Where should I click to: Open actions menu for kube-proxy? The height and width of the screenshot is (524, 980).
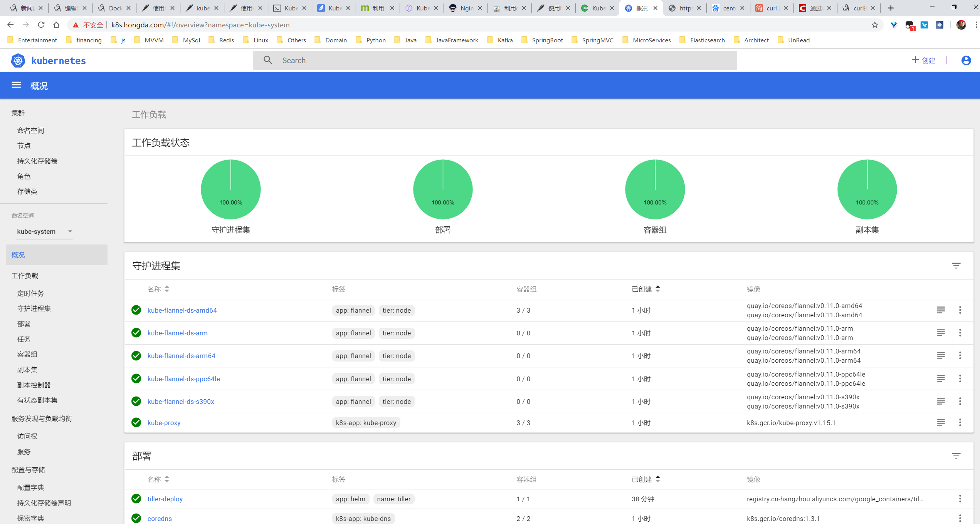point(960,422)
